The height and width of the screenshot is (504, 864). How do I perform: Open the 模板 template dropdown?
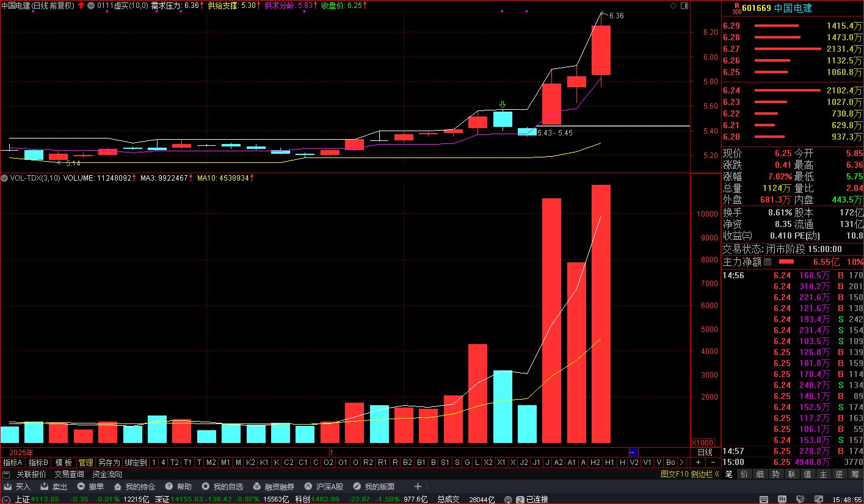63,463
